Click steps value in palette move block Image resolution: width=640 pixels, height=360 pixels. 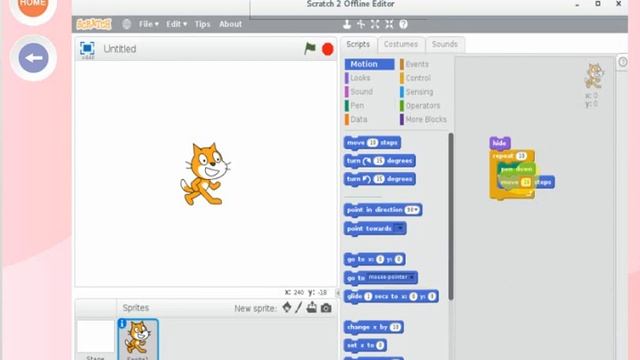point(372,142)
